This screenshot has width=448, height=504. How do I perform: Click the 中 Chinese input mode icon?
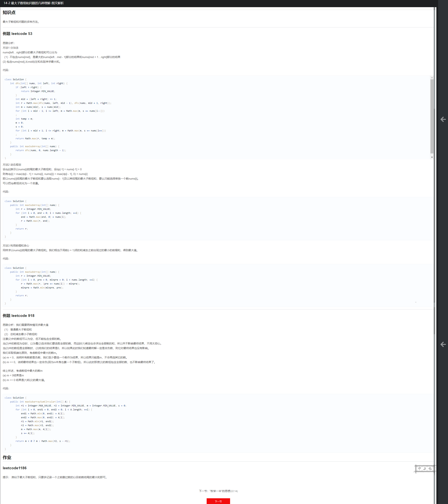[x=419, y=469]
